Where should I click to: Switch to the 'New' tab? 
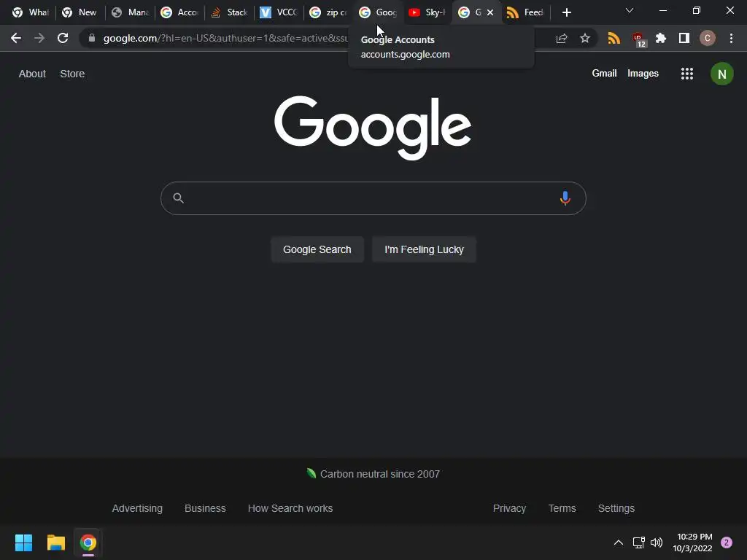click(x=80, y=12)
